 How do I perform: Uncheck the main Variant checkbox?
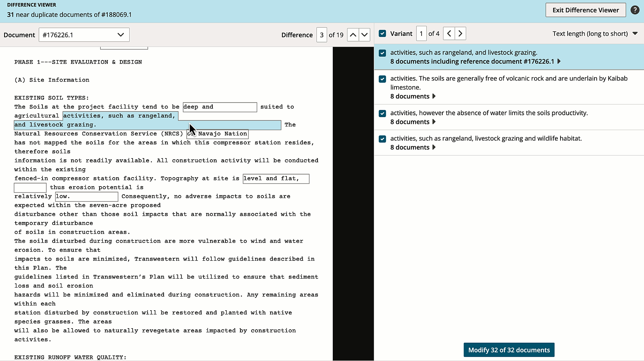click(382, 33)
